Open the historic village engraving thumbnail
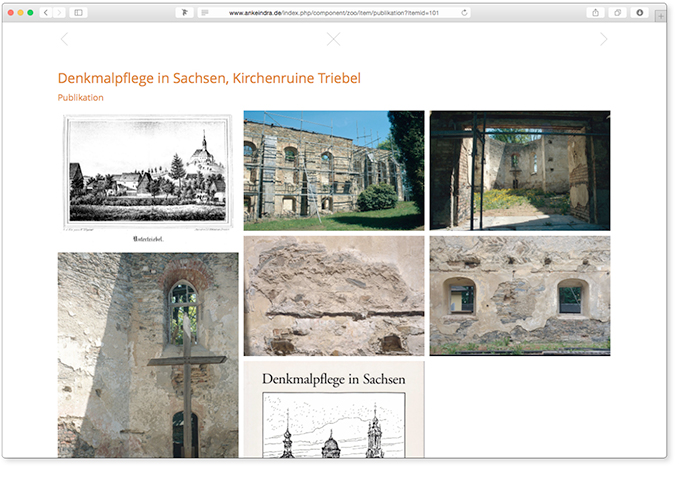700x490 pixels. (148, 176)
